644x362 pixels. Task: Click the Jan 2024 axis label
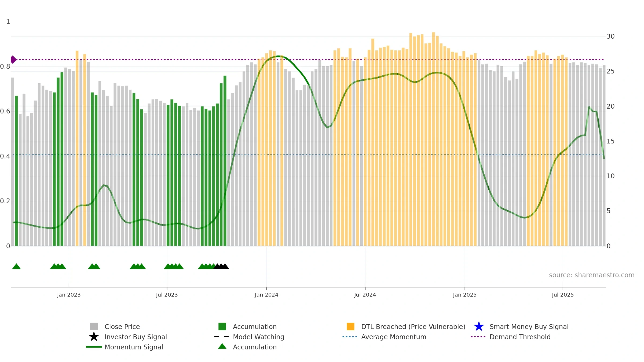[266, 295]
